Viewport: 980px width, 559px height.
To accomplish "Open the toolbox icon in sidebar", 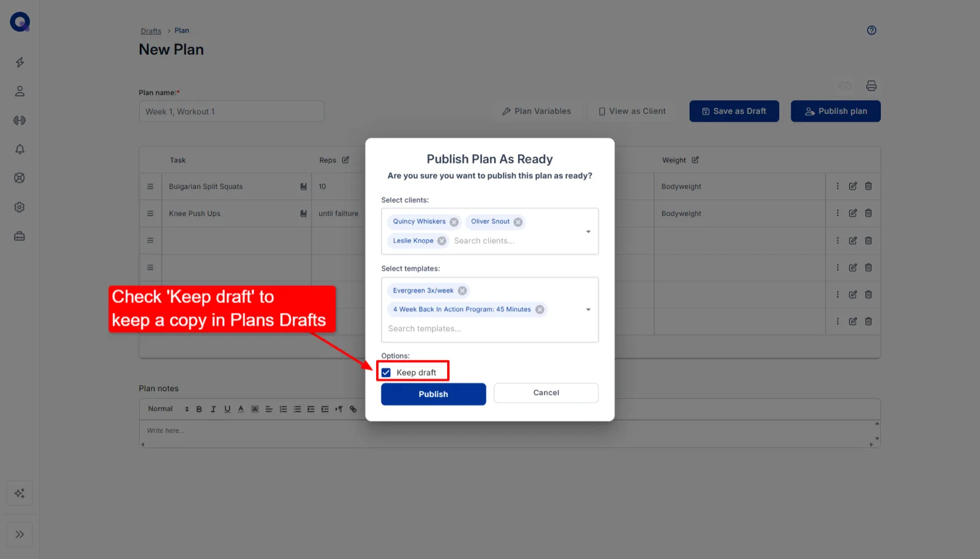I will [20, 236].
